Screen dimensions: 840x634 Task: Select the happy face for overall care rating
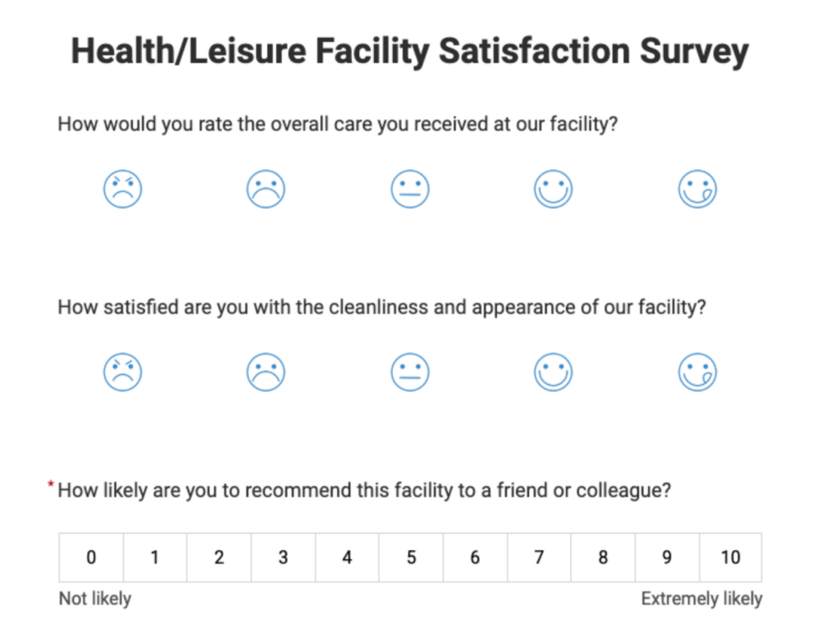[553, 188]
